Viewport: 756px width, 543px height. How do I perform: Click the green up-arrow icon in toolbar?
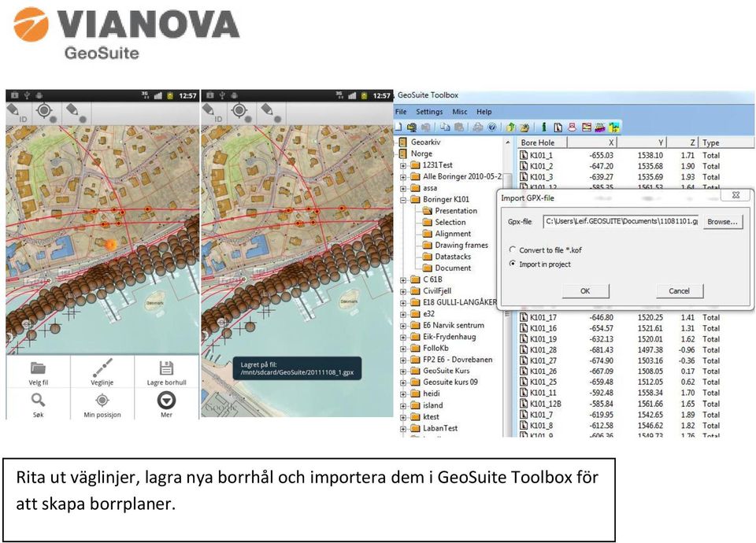tap(510, 127)
